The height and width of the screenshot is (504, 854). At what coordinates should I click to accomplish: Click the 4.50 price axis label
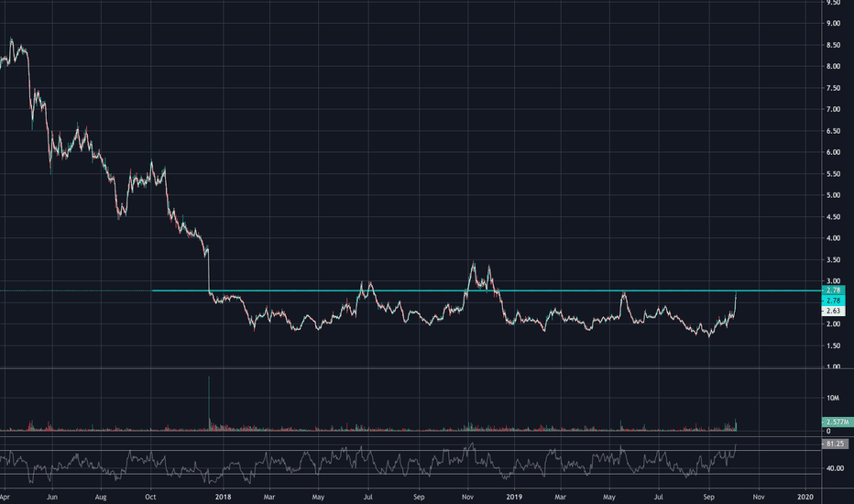tap(833, 217)
